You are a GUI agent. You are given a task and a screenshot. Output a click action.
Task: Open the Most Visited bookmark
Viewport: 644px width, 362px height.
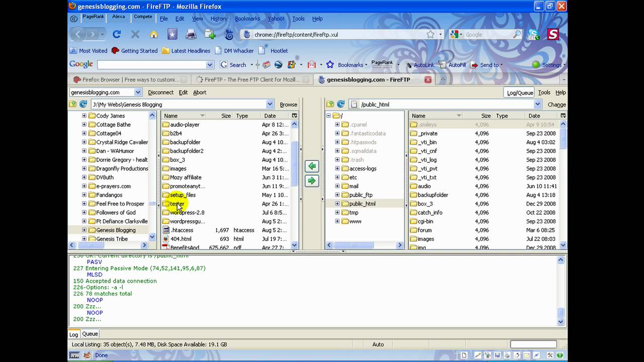89,50
